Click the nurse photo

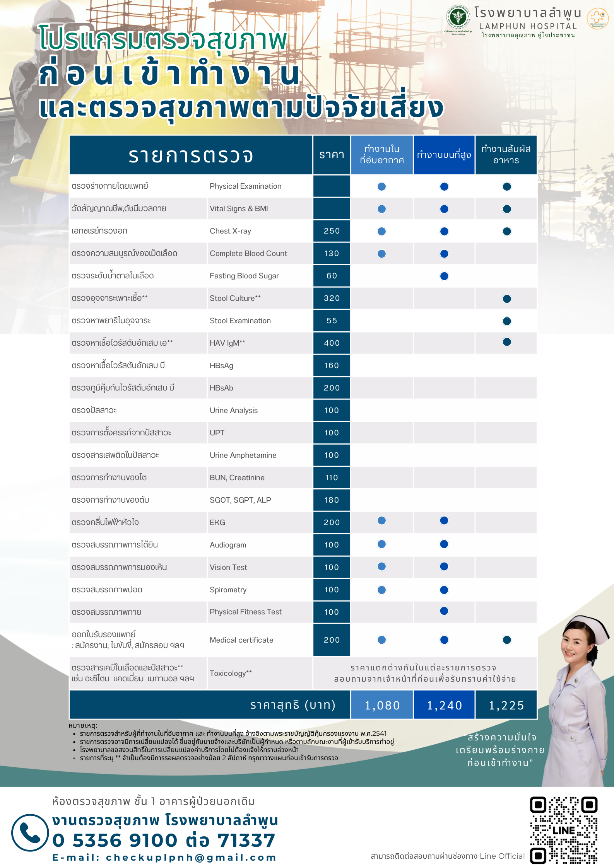577,696
